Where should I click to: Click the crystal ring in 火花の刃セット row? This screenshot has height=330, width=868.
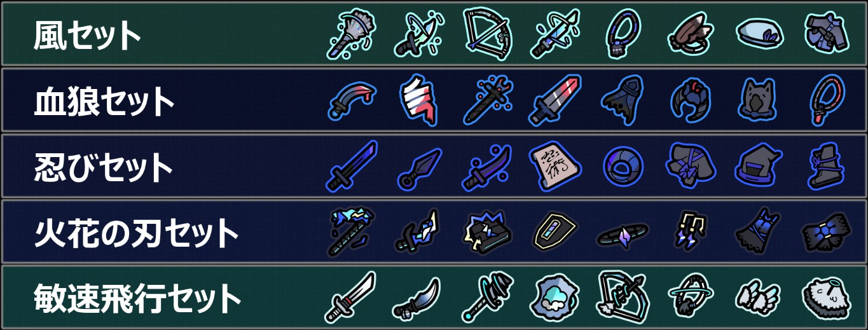pos(623,235)
